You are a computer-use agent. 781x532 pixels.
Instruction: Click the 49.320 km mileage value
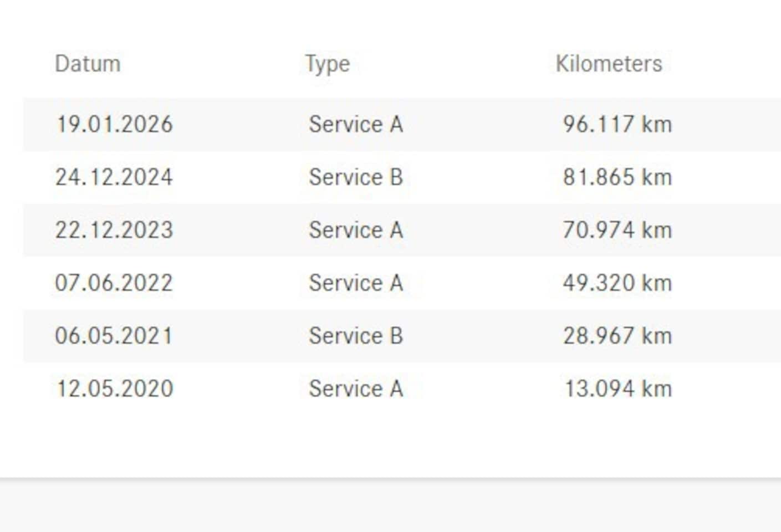tap(617, 283)
